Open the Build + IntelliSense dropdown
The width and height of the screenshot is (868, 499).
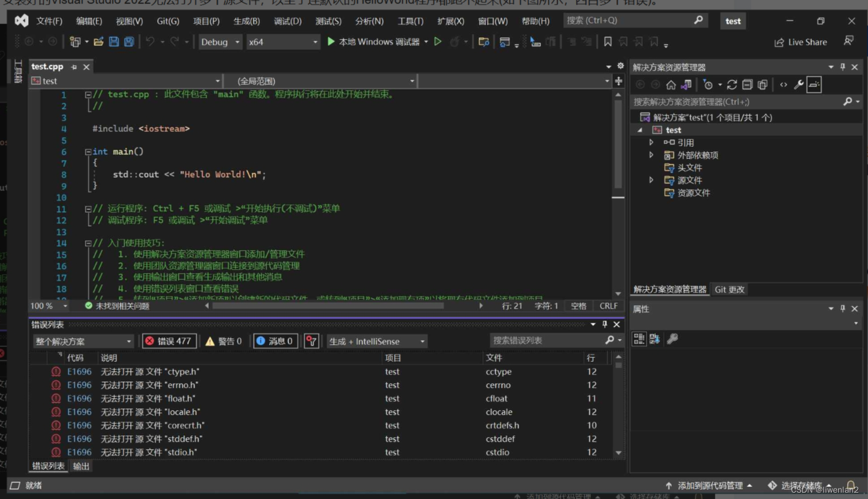point(376,341)
